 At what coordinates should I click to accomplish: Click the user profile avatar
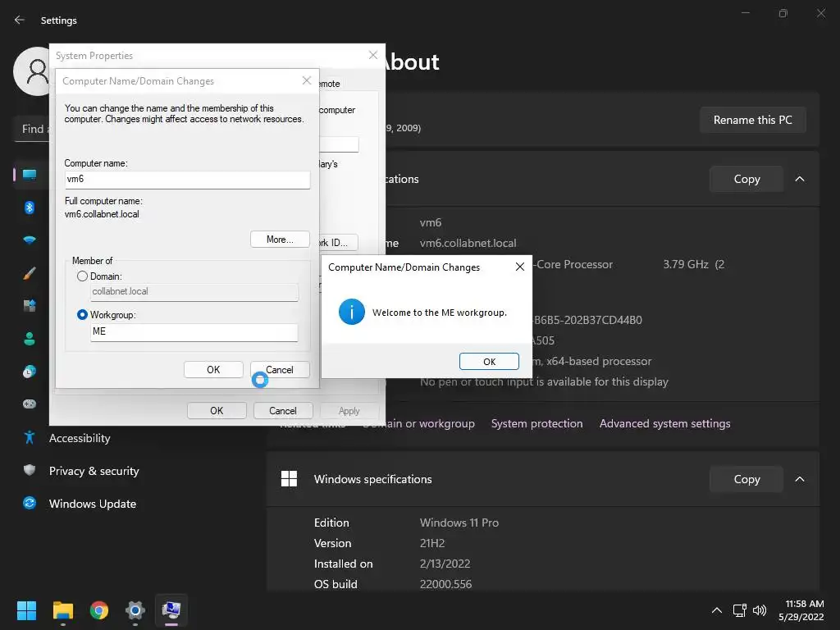pos(31,71)
